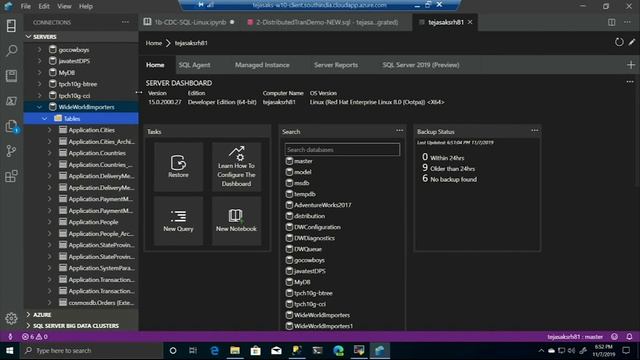Viewport: 640px width, 360px height.
Task: Select the Application.Countries table
Action: [x=97, y=153]
